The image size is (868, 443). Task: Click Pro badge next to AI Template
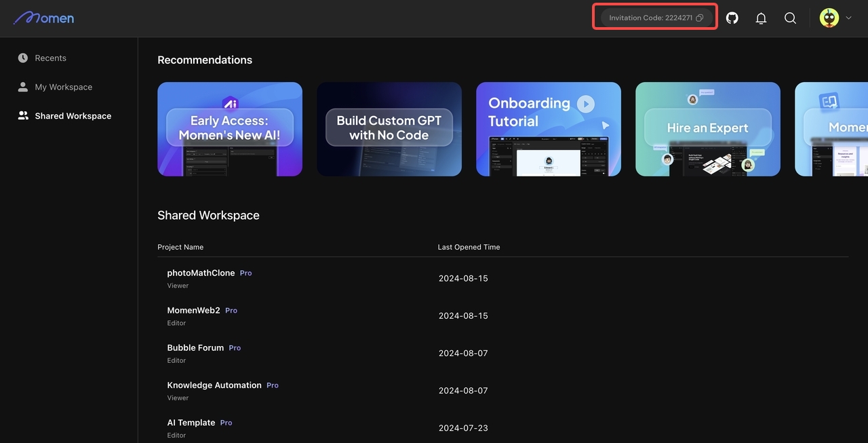pyautogui.click(x=226, y=423)
